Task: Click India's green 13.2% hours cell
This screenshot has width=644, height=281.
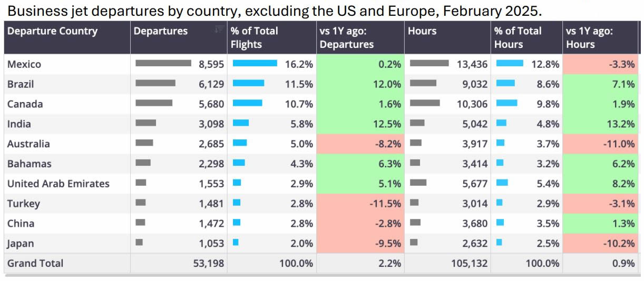Action: [x=601, y=124]
